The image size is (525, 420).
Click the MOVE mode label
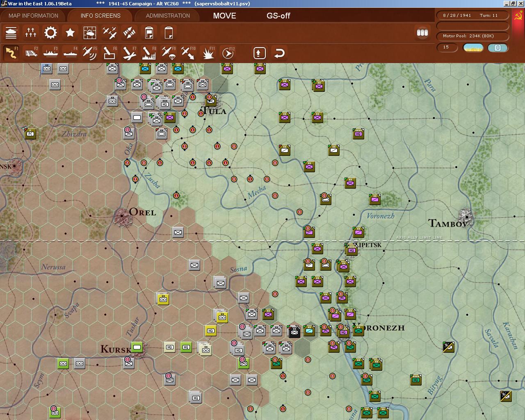click(224, 16)
